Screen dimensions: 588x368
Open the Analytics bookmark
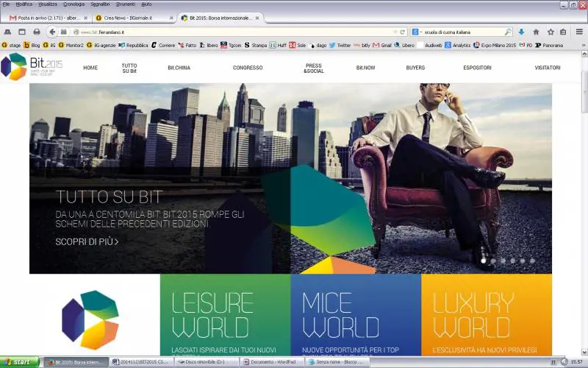pyautogui.click(x=458, y=45)
